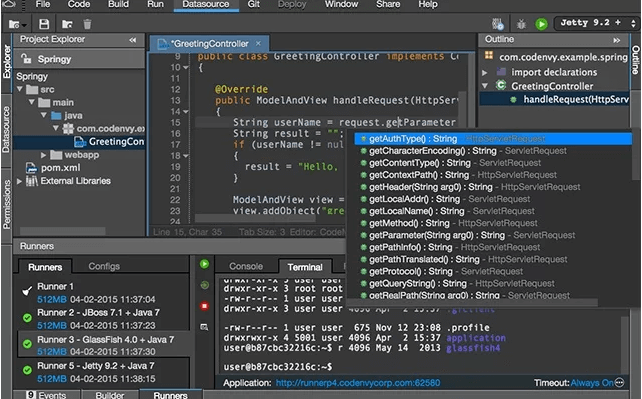Close the GreetingController editor tab
The width and height of the screenshot is (642, 399).
pos(258,43)
